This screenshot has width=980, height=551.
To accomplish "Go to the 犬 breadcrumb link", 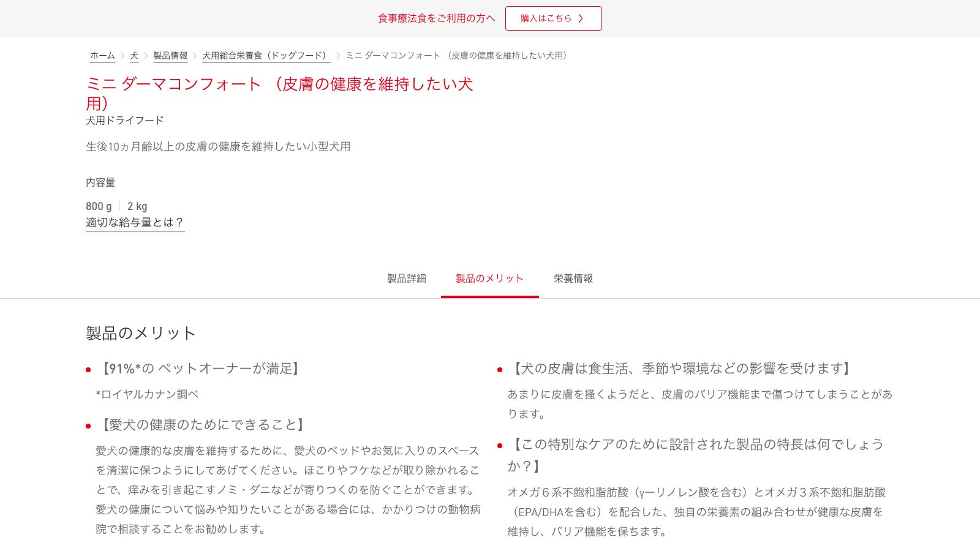I will pyautogui.click(x=134, y=56).
